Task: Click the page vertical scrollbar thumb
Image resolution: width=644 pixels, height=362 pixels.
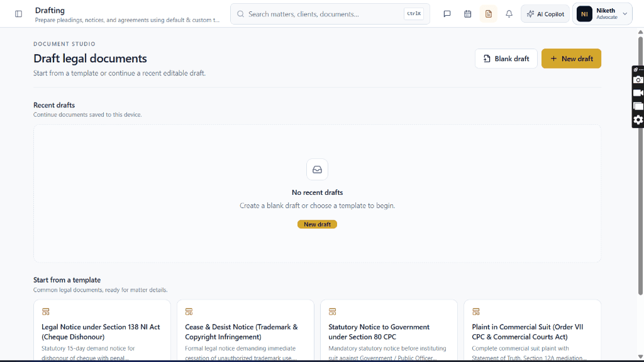Action: (640, 165)
